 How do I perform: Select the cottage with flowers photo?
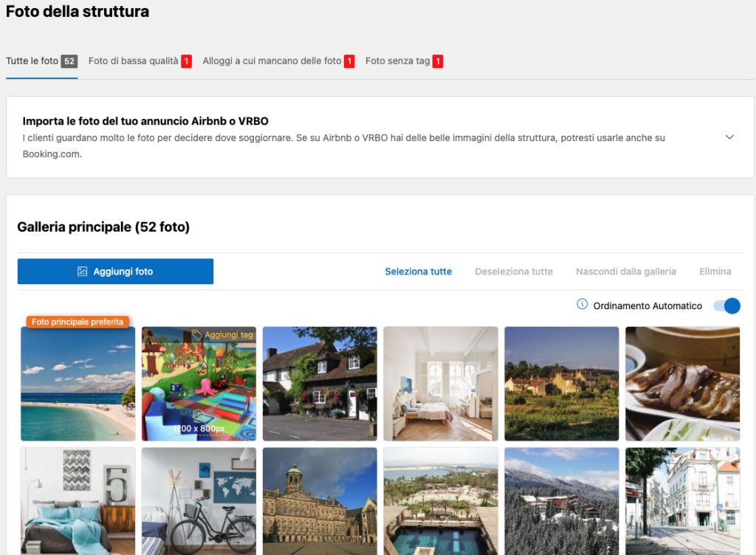320,384
